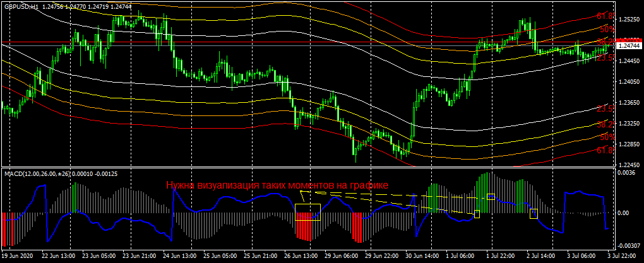Click the 1.25250 price scale value
644x263 pixels.
pyautogui.click(x=630, y=20)
